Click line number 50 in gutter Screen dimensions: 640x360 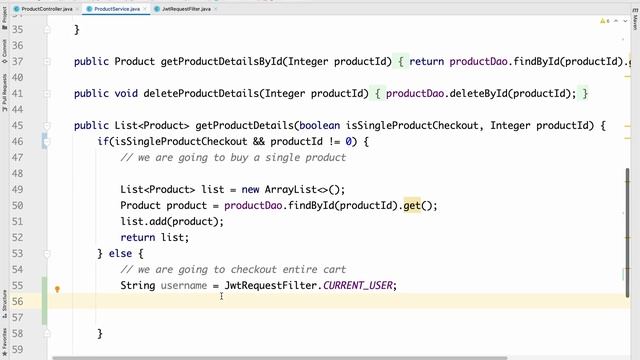pyautogui.click(x=18, y=205)
